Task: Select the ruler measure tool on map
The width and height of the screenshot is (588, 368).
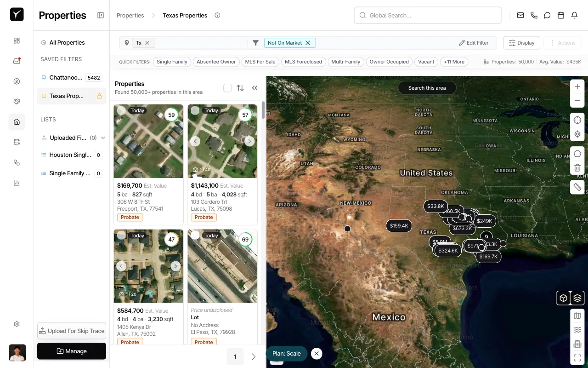Action: coord(577,187)
